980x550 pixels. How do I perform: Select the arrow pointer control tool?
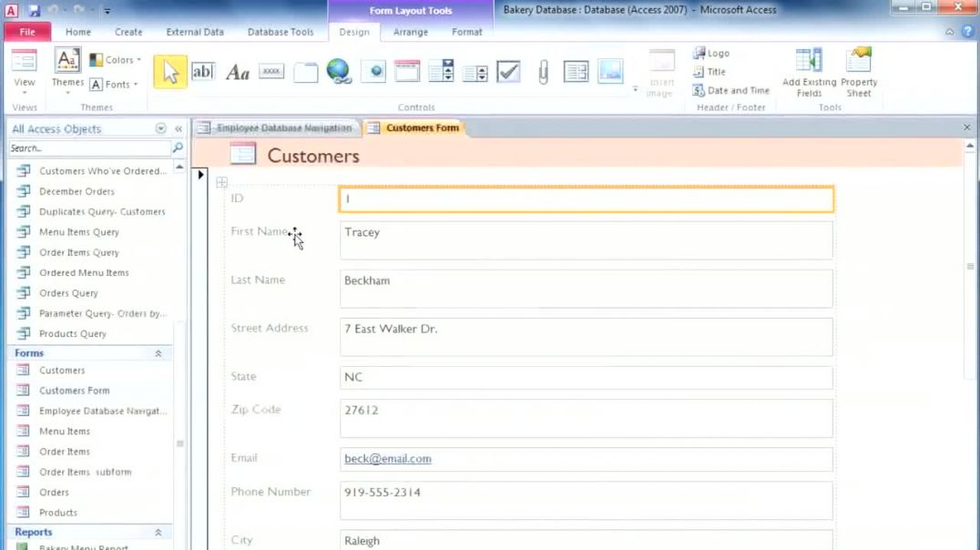pos(170,72)
